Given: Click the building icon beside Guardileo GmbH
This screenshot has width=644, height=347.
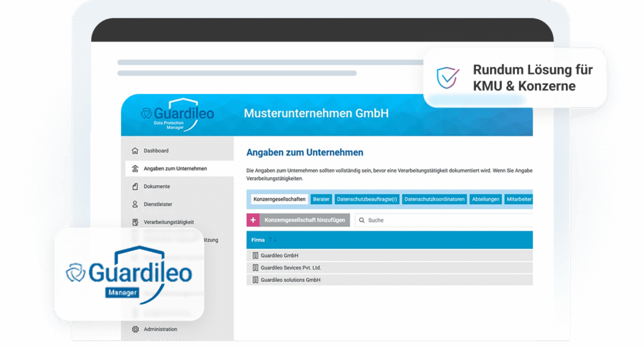Looking at the screenshot, I should 255,255.
